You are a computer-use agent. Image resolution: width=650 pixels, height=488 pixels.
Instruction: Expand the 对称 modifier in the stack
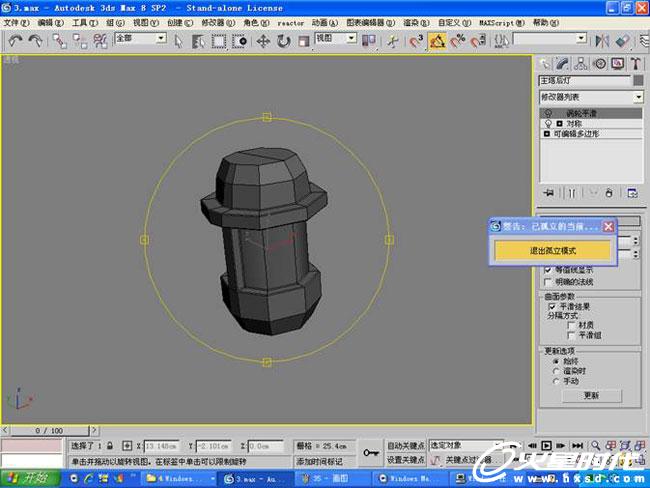click(x=560, y=124)
